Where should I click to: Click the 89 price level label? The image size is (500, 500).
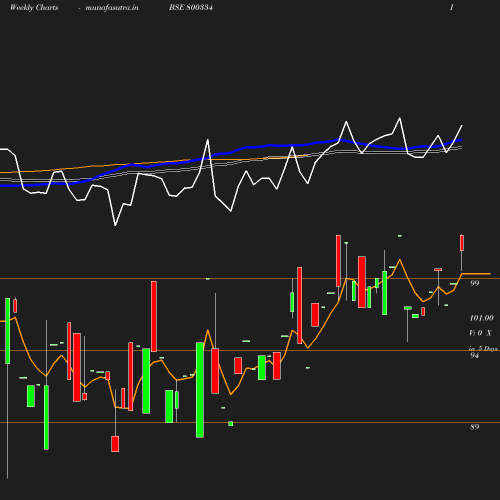474,427
